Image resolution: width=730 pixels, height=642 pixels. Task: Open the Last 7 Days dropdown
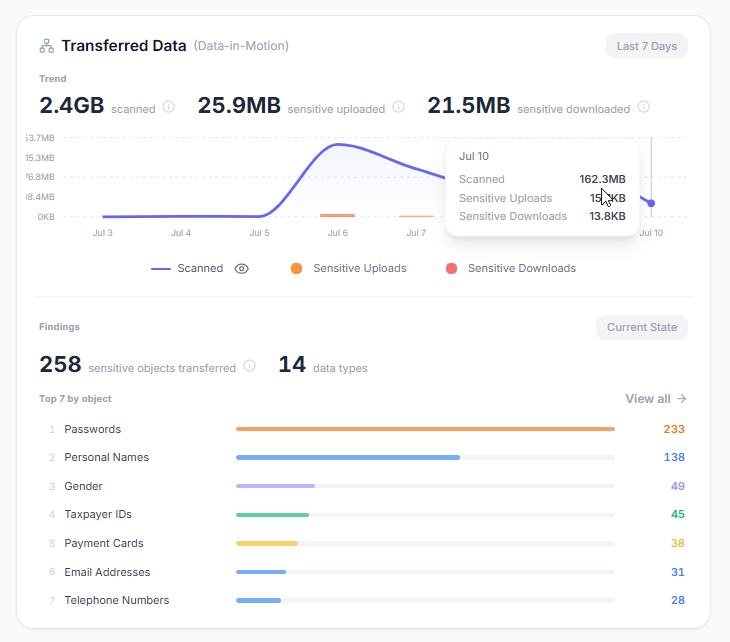pyautogui.click(x=647, y=46)
